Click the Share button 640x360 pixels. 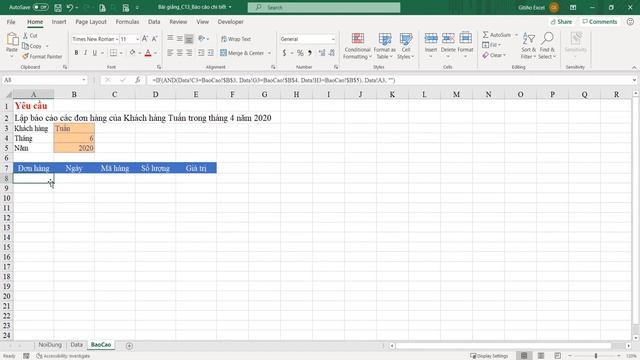click(x=561, y=22)
